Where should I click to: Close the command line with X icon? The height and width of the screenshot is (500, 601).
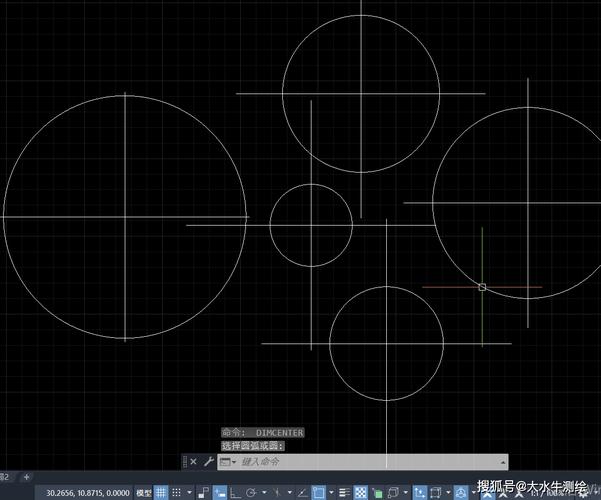(193, 462)
